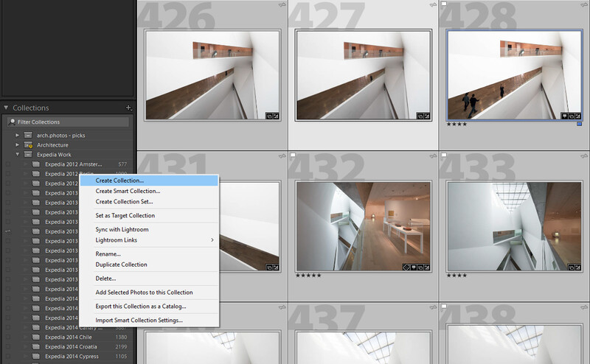Click the plus icon in Collections header
Image resolution: width=590 pixels, height=364 pixels.
pos(128,108)
